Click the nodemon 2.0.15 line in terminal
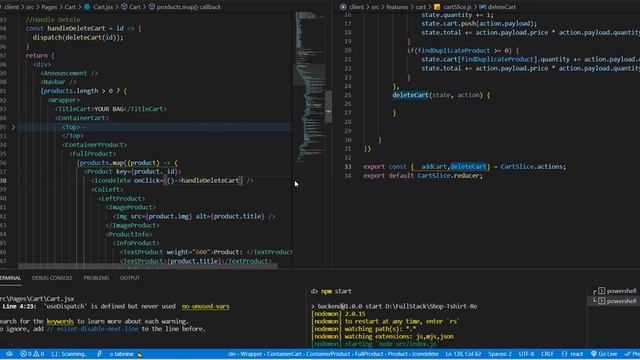Screen dimensions: 640x360 pos(338,314)
